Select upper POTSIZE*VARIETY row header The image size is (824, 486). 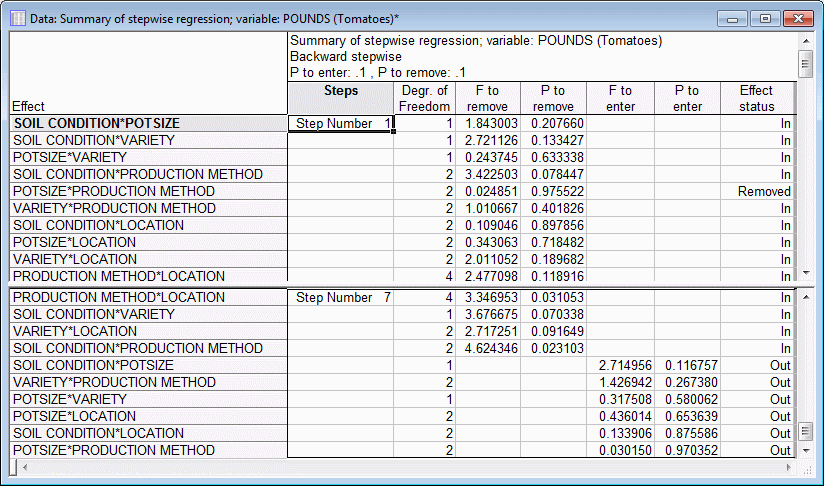(148, 157)
